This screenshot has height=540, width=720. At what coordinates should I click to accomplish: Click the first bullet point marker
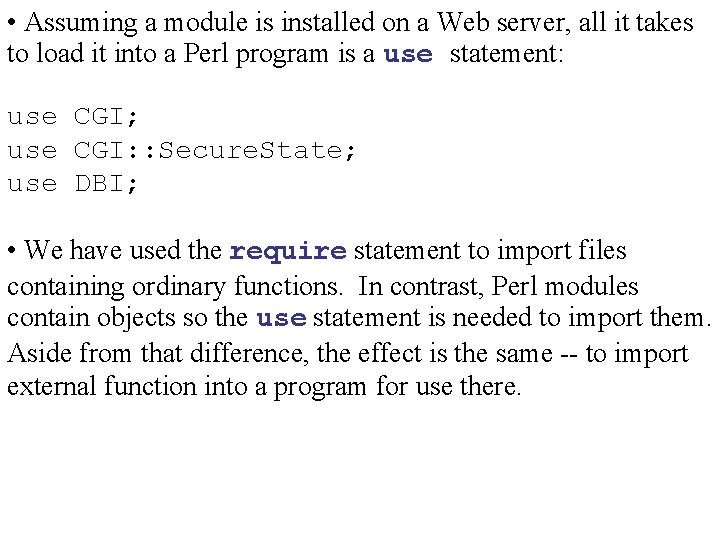[x=12, y=22]
